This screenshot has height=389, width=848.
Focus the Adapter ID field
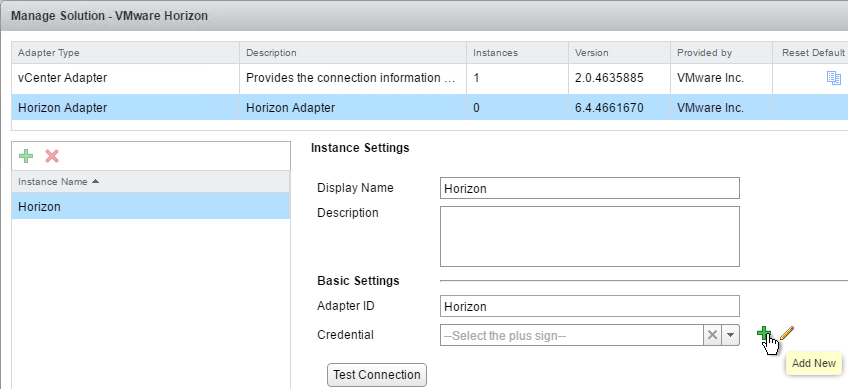(589, 306)
